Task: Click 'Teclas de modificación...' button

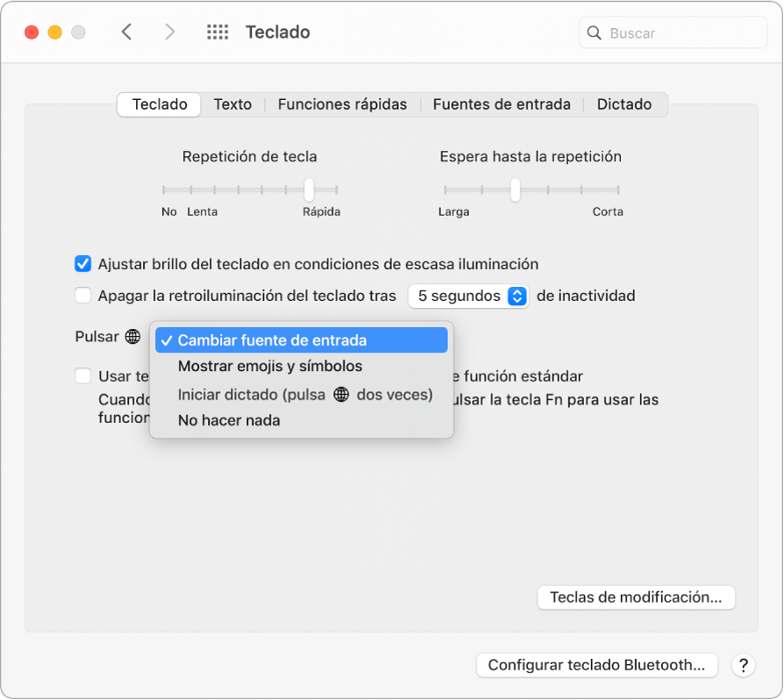Action: coord(636,597)
